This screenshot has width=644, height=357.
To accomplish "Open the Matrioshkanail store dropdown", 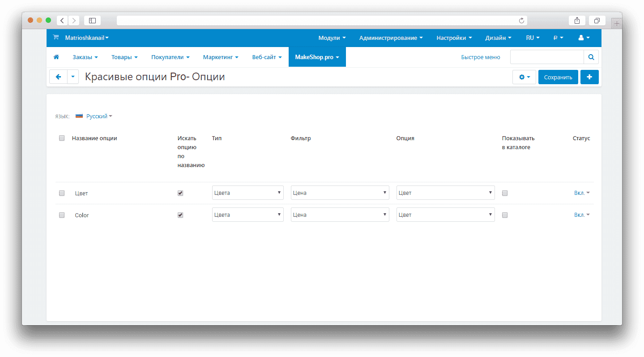I will [87, 38].
